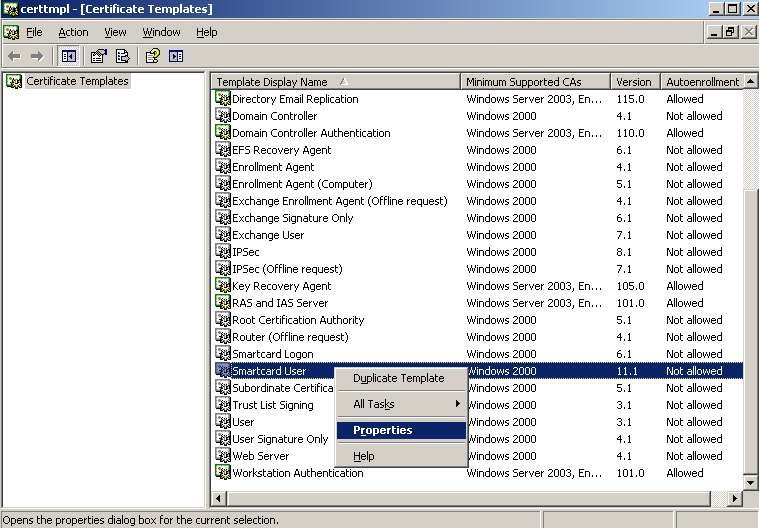759x528 pixels.
Task: Open the Action menu
Action: pyautogui.click(x=73, y=32)
